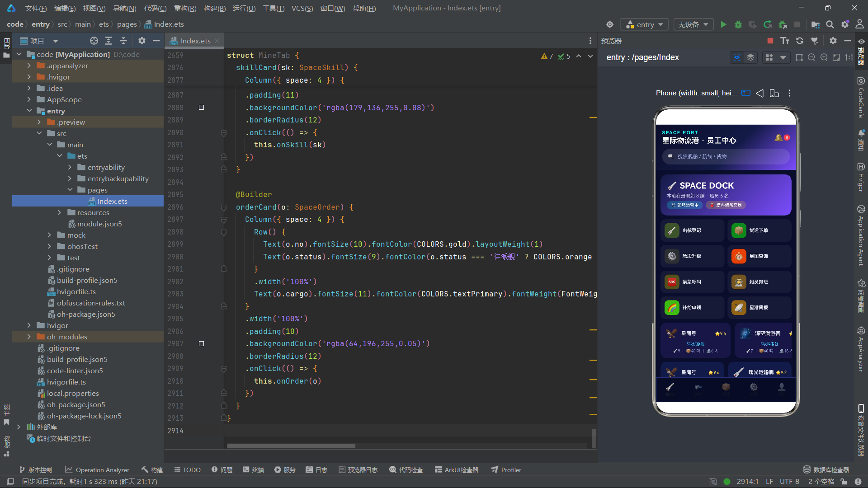Open IDE settings gear in top toolbar
The height and width of the screenshot is (488, 868).
coord(845,24)
